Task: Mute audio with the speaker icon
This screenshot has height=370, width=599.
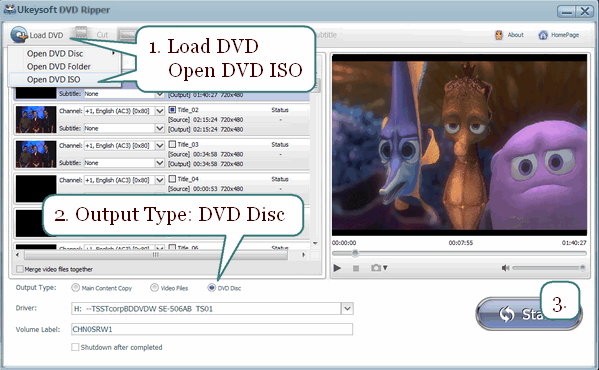Action: [x=505, y=268]
